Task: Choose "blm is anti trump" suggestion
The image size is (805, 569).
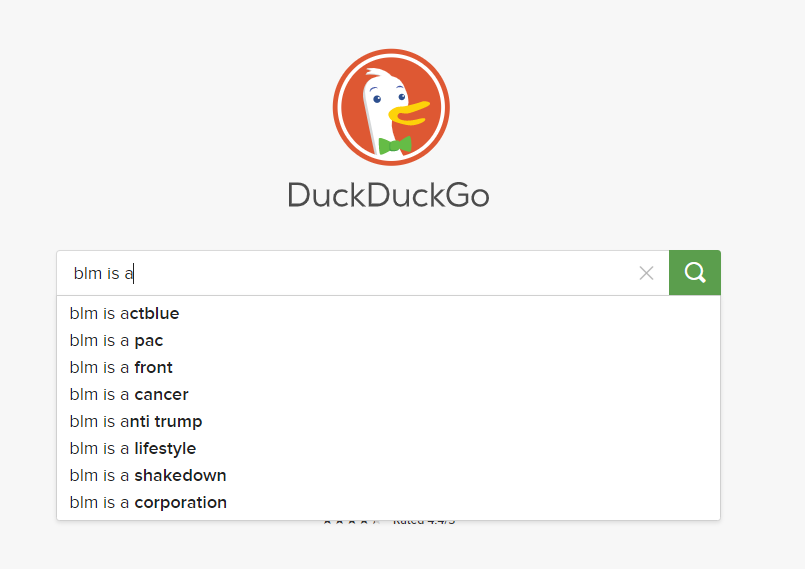Action: 136,421
